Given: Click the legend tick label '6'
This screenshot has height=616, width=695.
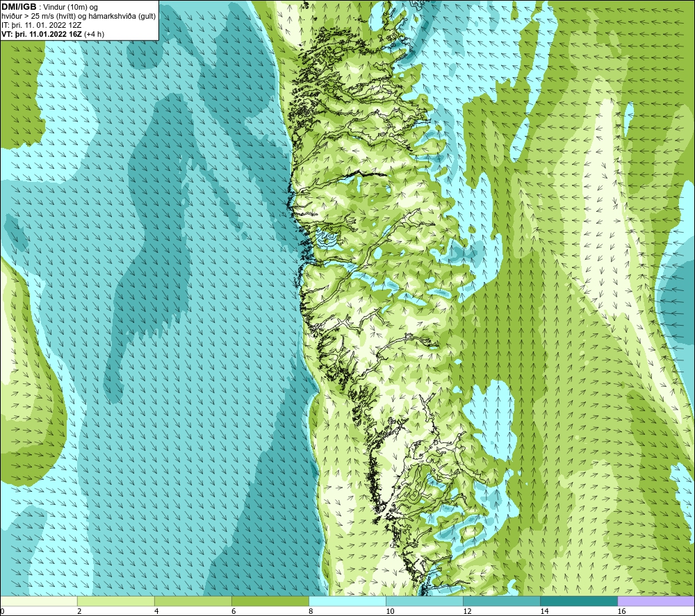Looking at the screenshot, I should point(234,612).
